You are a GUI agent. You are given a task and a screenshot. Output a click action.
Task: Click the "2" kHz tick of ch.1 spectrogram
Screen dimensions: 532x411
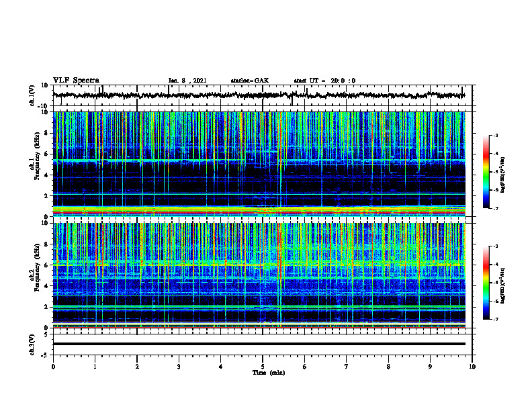tap(46, 196)
